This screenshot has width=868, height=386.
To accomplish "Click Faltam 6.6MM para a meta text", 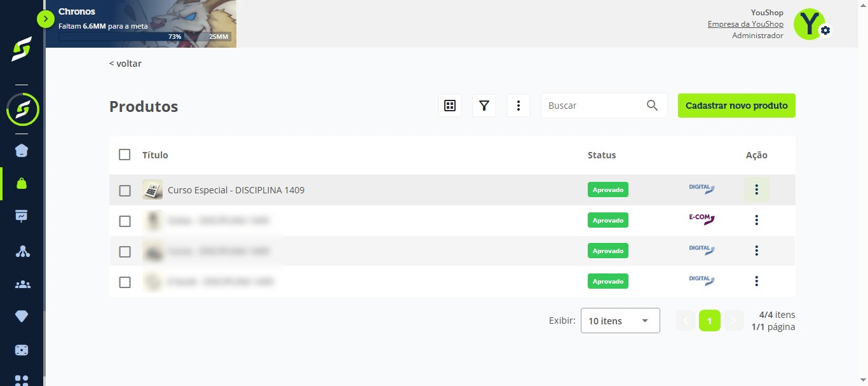I will click(x=103, y=26).
